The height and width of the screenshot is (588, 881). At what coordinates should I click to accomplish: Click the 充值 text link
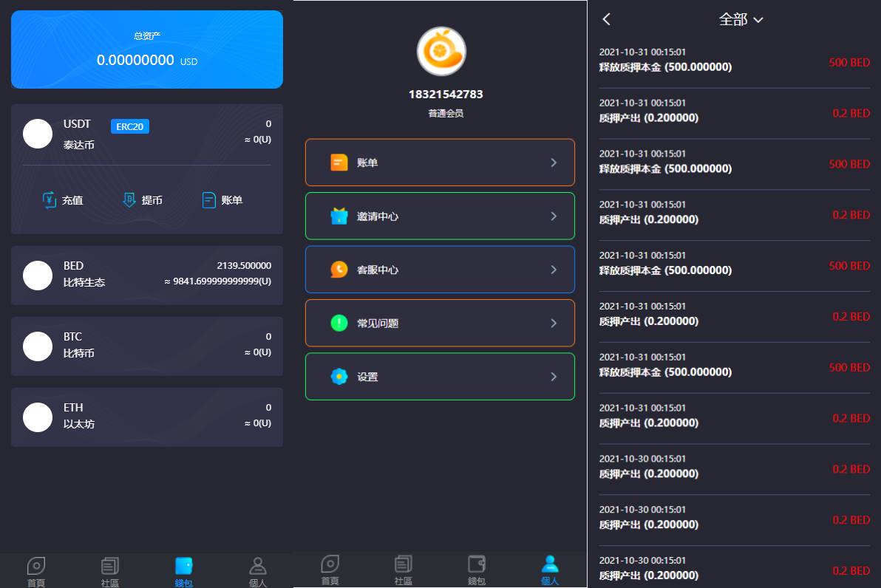(72, 200)
